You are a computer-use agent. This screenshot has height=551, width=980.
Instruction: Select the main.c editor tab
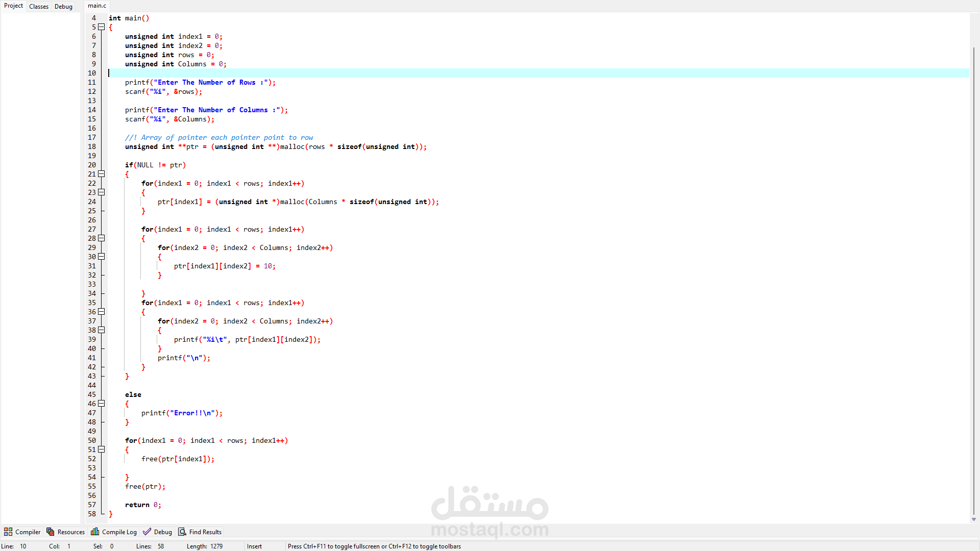[x=97, y=6]
